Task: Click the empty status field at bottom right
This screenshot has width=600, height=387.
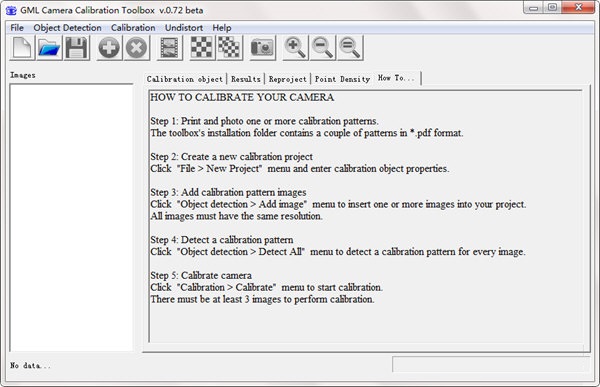Action: pos(491,364)
